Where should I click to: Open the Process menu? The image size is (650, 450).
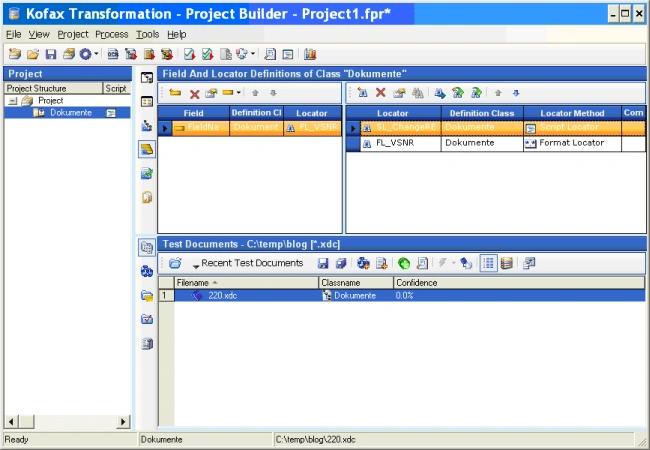(x=112, y=34)
